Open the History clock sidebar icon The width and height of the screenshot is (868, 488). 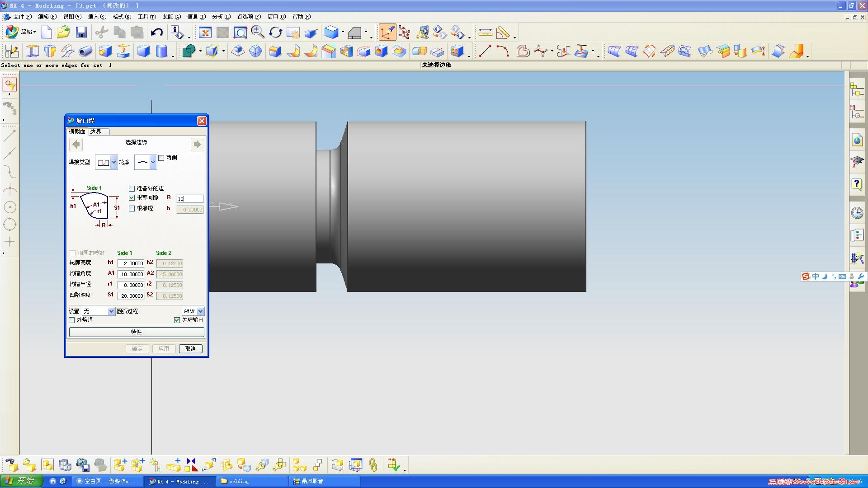pos(857,213)
